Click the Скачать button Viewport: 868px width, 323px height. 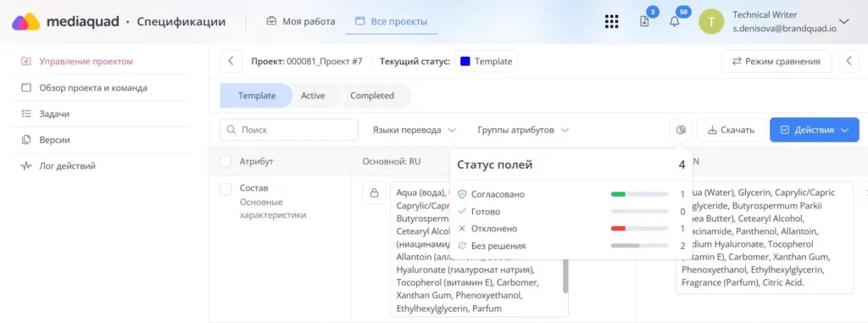click(731, 131)
